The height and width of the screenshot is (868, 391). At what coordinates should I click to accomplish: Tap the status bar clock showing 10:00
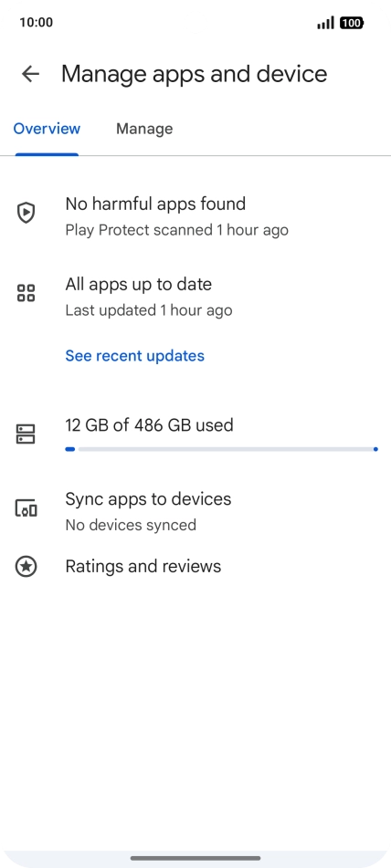coord(36,23)
